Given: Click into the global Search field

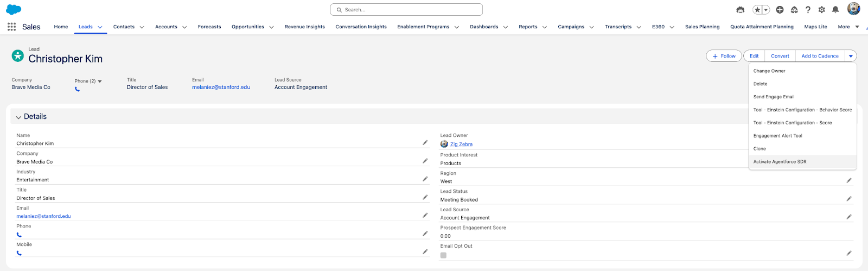Looking at the screenshot, I should [407, 10].
